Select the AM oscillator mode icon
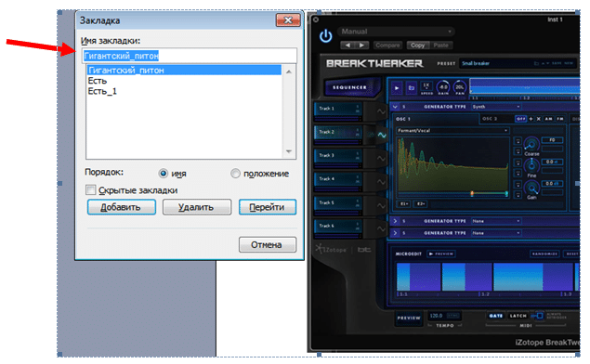The height and width of the screenshot is (364, 590). (x=549, y=119)
